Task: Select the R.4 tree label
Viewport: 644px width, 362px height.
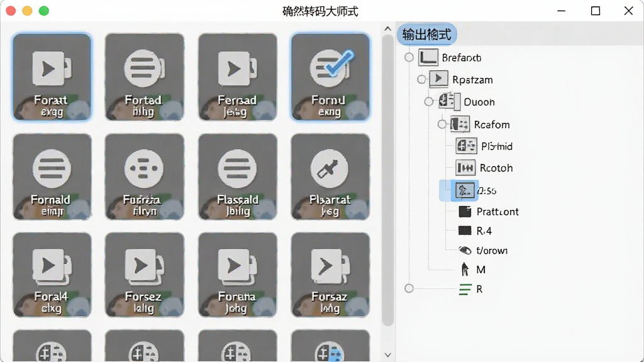Action: click(x=484, y=231)
